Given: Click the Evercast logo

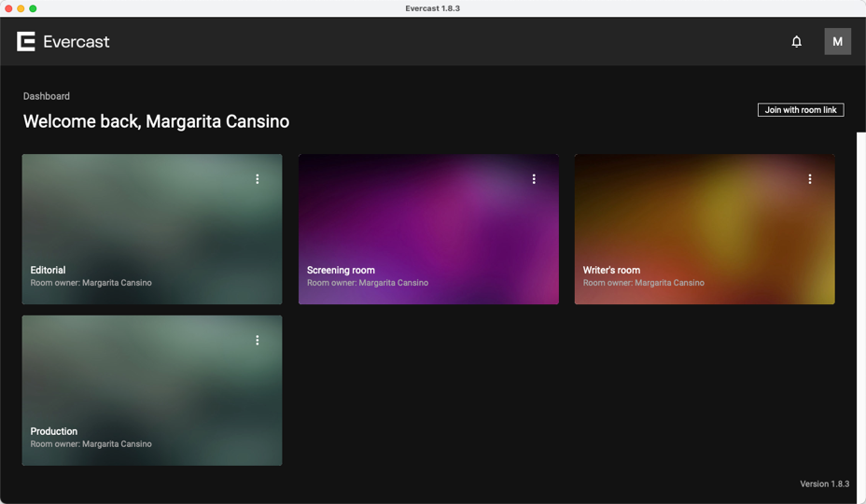Looking at the screenshot, I should click(63, 41).
